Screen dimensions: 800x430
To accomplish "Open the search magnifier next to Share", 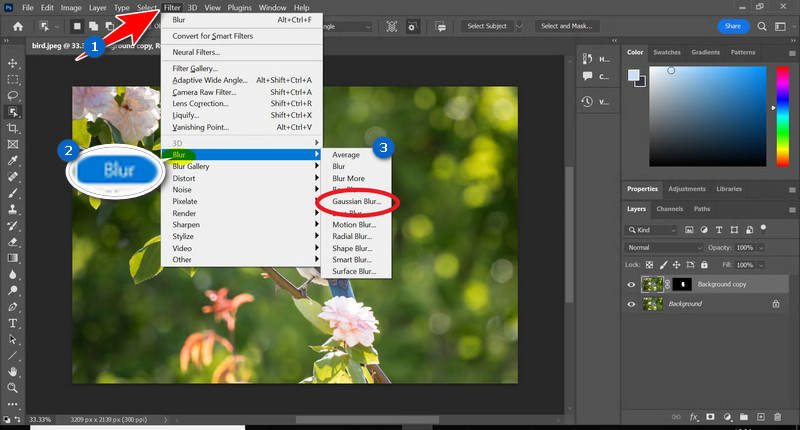I will [x=762, y=26].
